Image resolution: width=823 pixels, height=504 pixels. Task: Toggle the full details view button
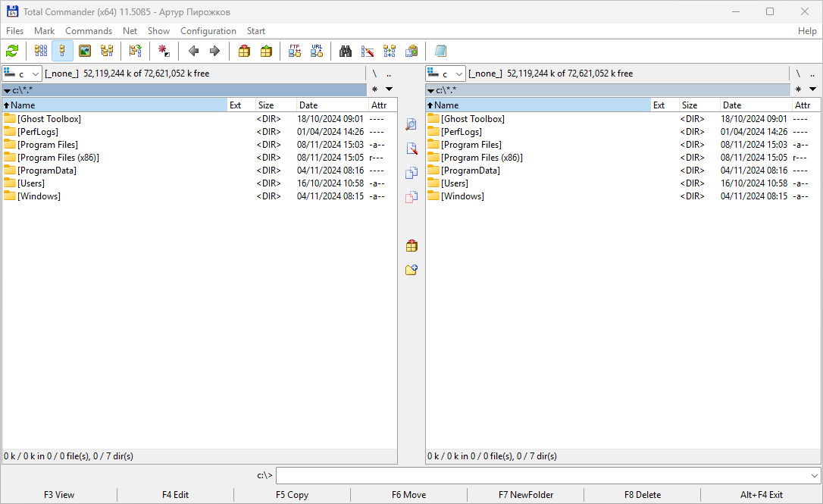coord(62,51)
